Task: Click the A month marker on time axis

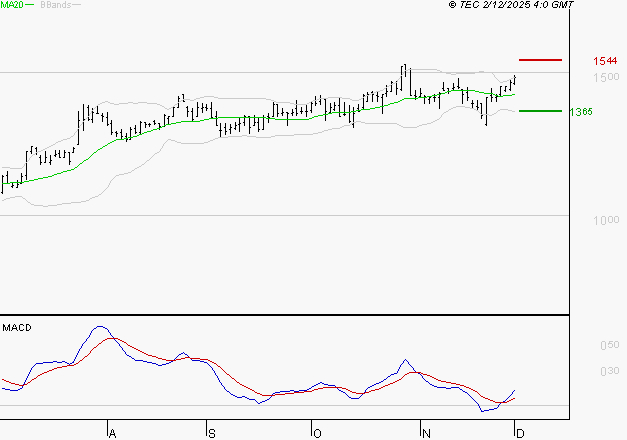Action: pos(112,434)
